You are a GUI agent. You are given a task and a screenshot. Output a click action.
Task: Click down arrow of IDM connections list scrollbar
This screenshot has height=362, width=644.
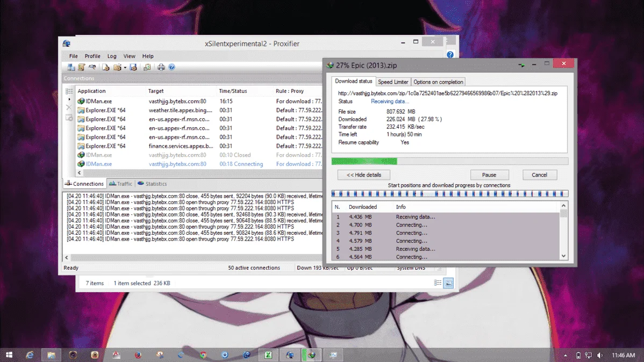(x=563, y=256)
